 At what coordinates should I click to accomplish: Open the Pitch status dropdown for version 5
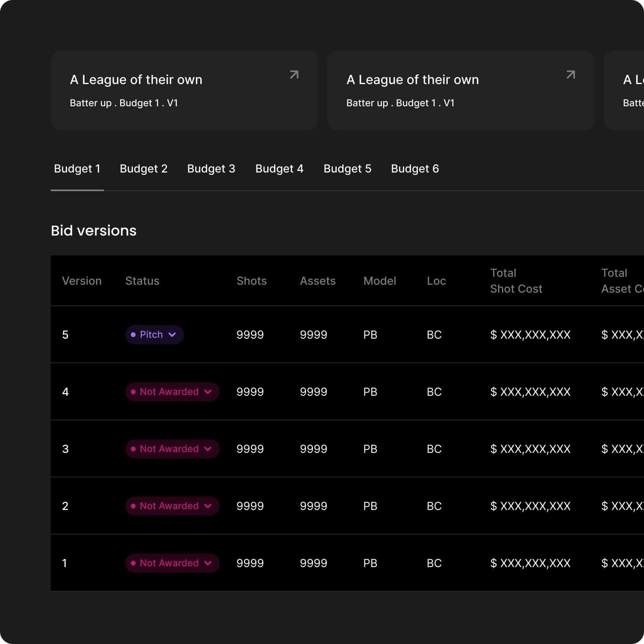[172, 335]
